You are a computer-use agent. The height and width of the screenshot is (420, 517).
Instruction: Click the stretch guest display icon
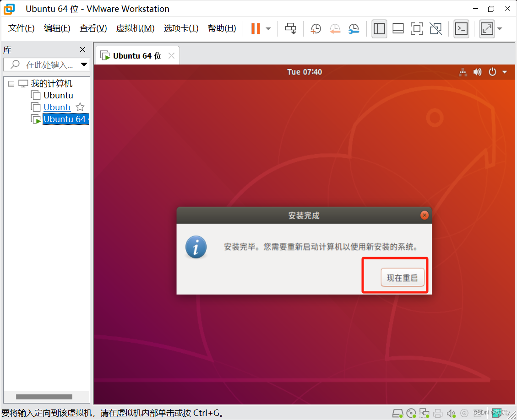487,29
